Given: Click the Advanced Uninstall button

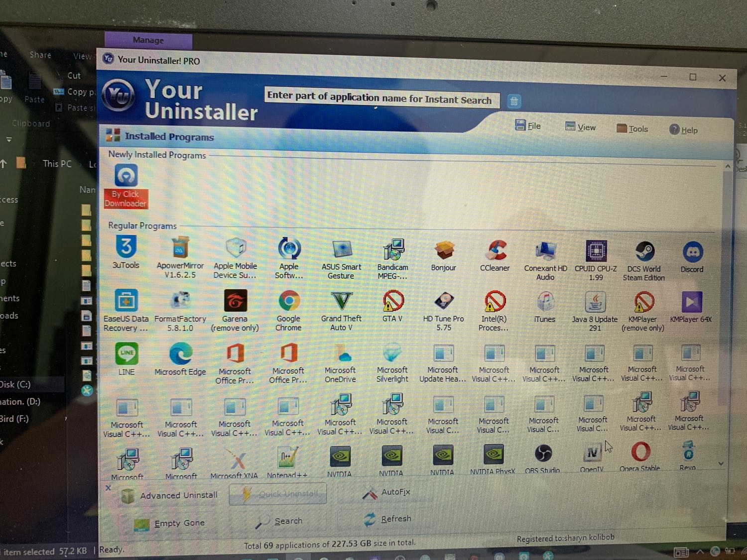Looking at the screenshot, I should point(170,495).
